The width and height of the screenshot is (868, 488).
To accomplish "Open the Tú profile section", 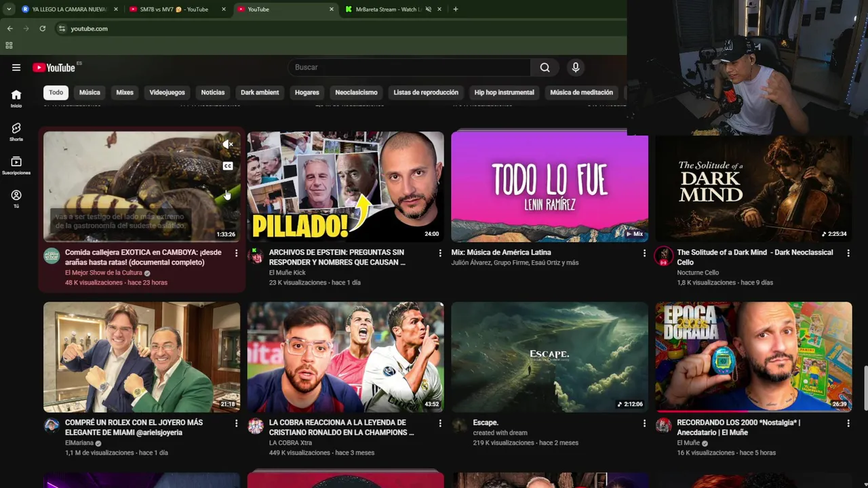I will (16, 199).
